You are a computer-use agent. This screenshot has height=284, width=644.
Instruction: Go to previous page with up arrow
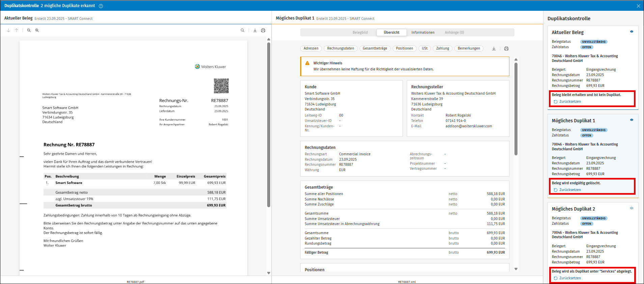coord(17,30)
